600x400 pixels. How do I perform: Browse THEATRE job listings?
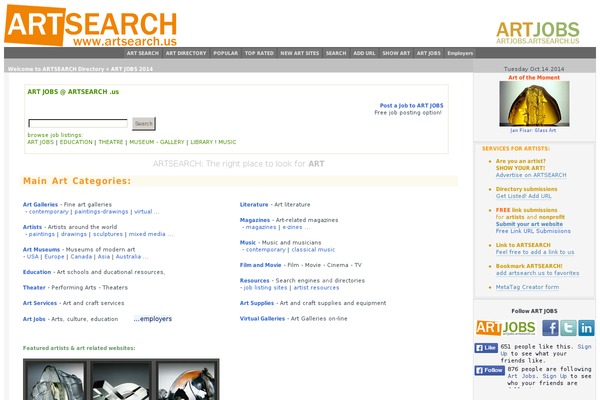(111, 142)
